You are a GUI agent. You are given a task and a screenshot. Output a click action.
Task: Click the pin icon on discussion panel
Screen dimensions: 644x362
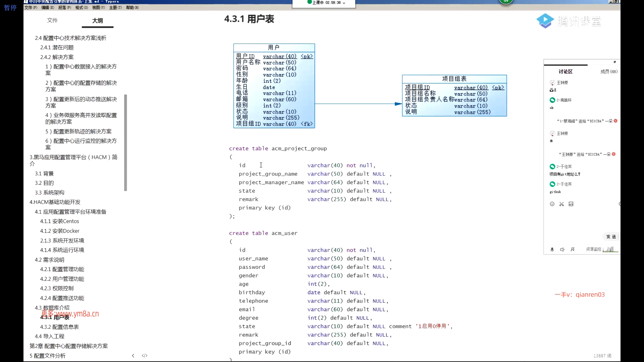tap(614, 62)
